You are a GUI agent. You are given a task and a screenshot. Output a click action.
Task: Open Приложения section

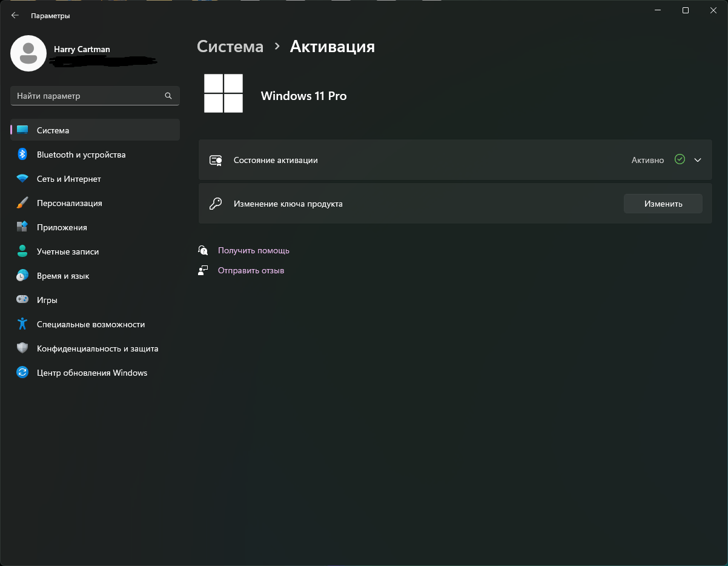click(95, 227)
